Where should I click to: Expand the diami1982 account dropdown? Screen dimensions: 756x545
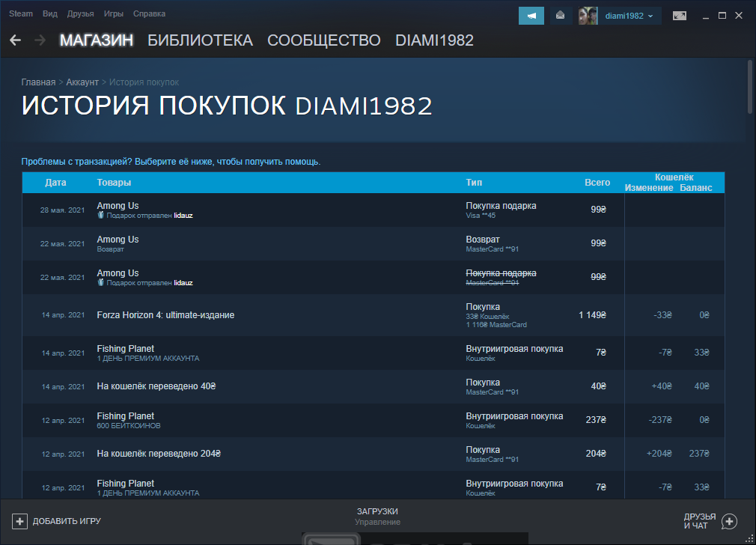pos(629,16)
